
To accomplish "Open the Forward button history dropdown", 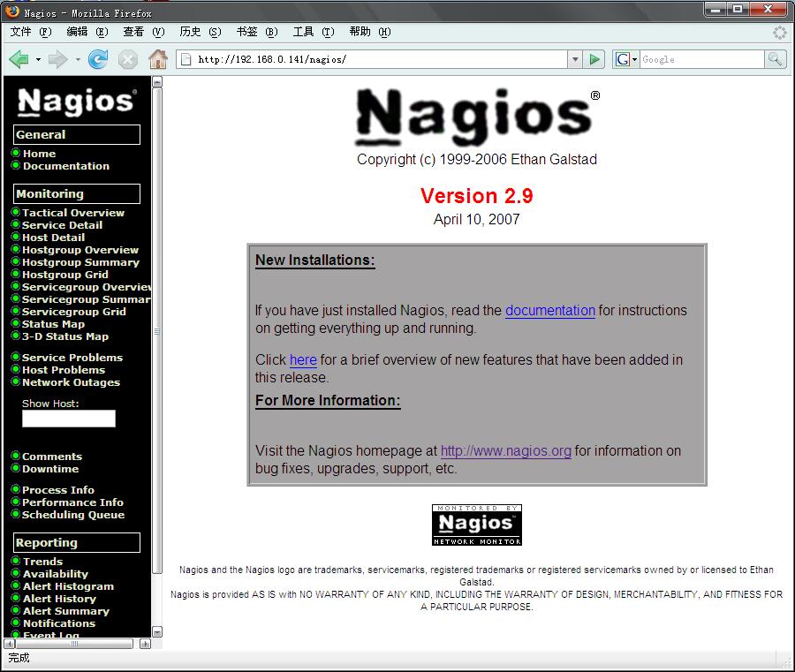I will point(78,59).
